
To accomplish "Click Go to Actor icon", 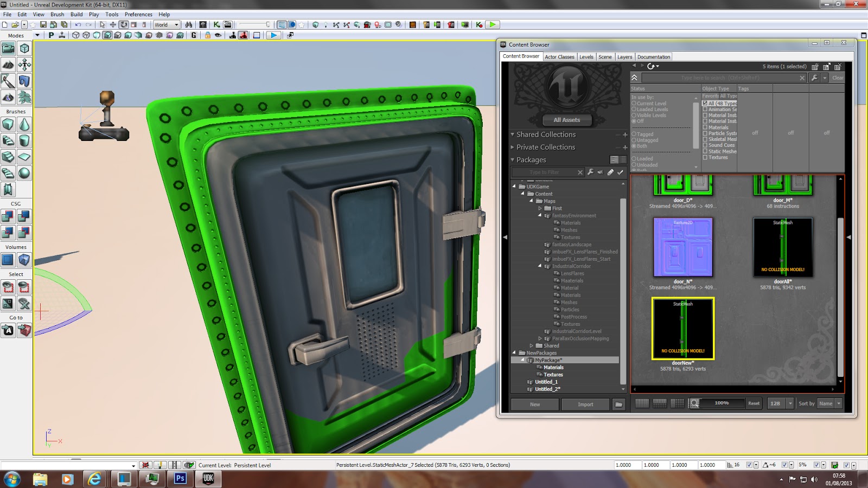I will pos(8,330).
